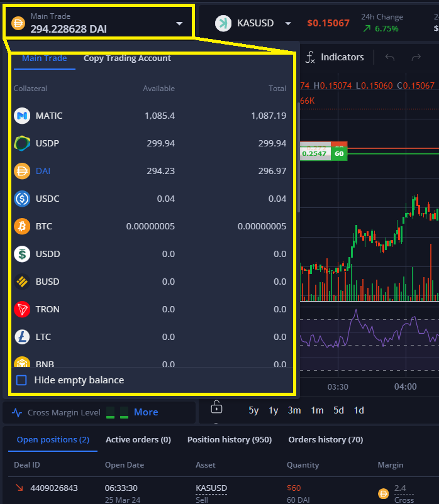Open the KASUSD asset selector dropdown
This screenshot has width=439, height=504.
(287, 23)
